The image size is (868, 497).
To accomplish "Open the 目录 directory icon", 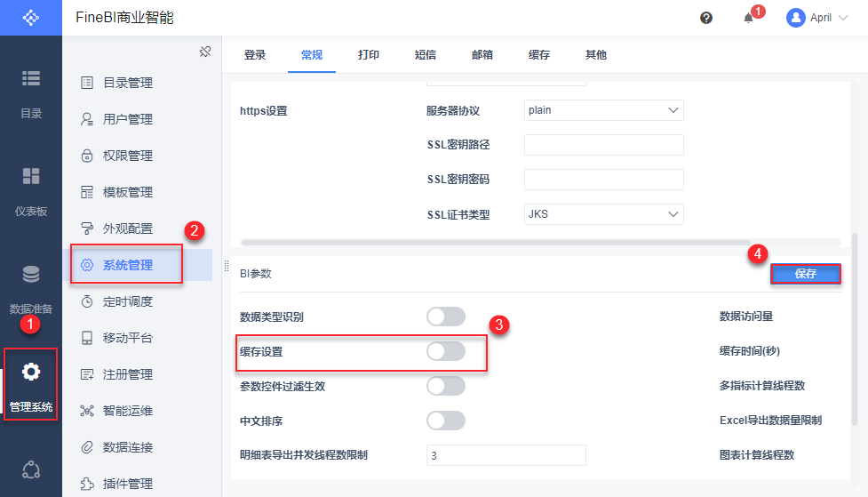I will (x=31, y=79).
